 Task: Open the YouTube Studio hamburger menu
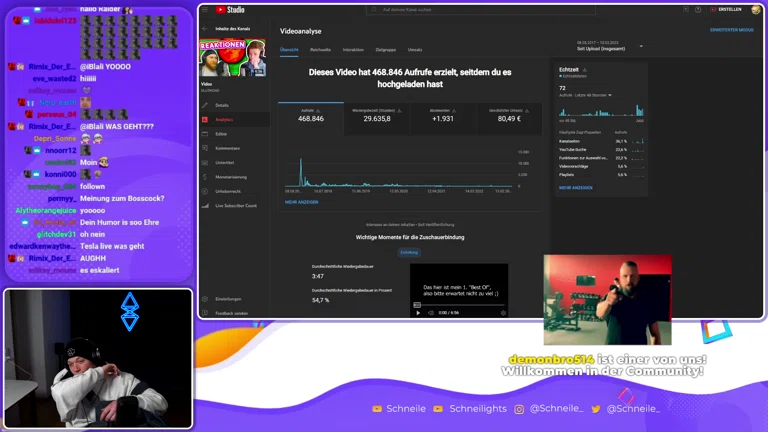pyautogui.click(x=205, y=10)
